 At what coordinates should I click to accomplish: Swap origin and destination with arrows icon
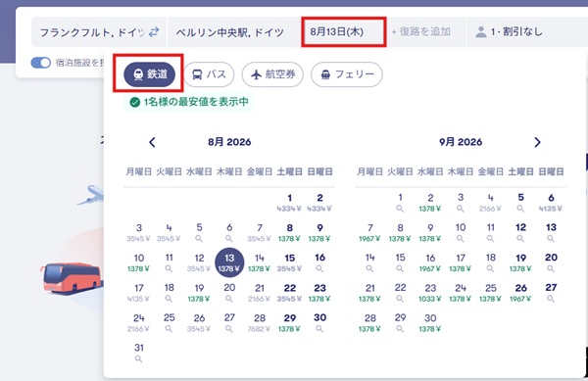point(154,32)
